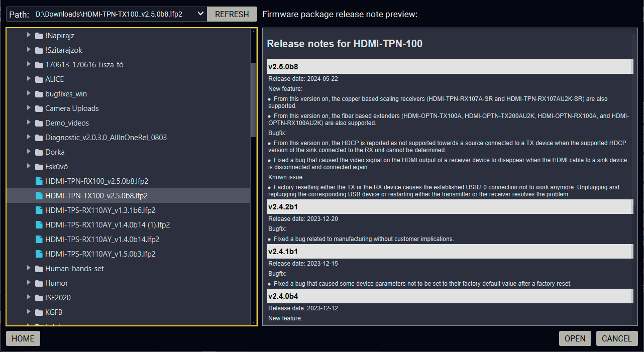Expand the ALICE folder
The width and height of the screenshot is (644, 352).
[29, 79]
